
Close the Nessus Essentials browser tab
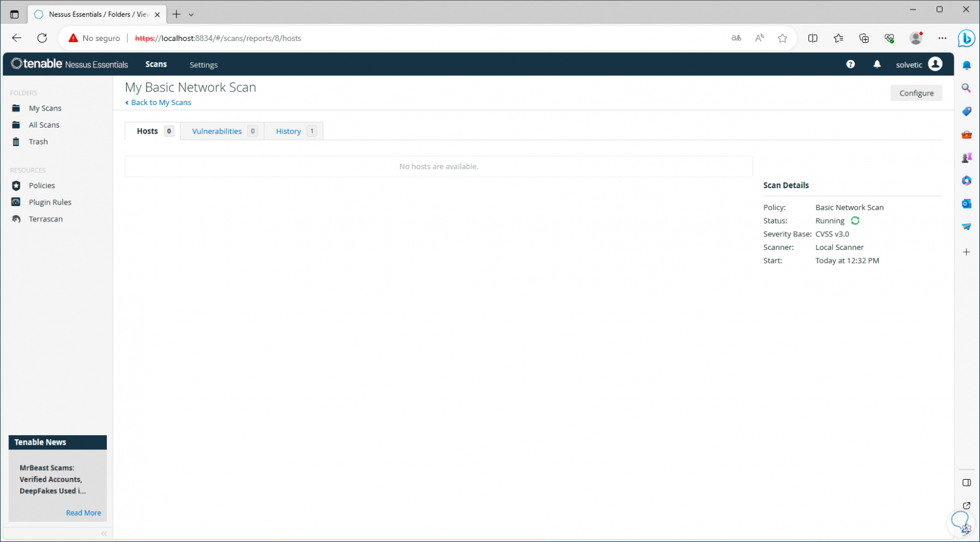(157, 14)
